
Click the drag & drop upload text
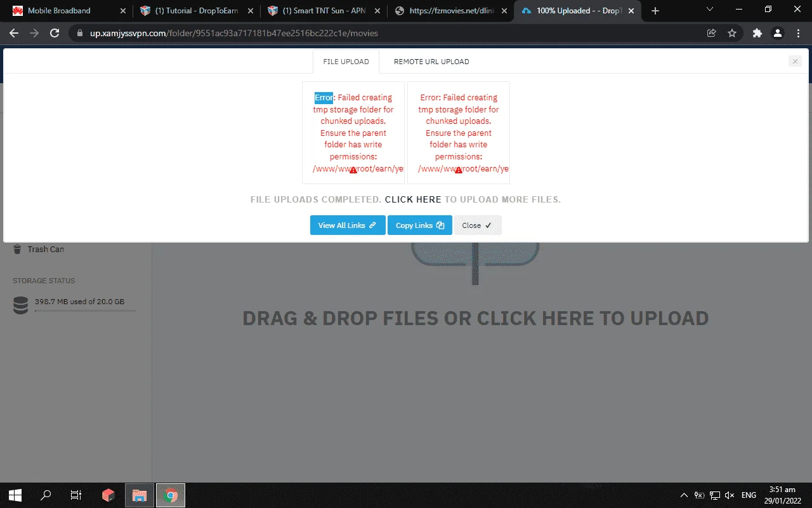(x=476, y=318)
